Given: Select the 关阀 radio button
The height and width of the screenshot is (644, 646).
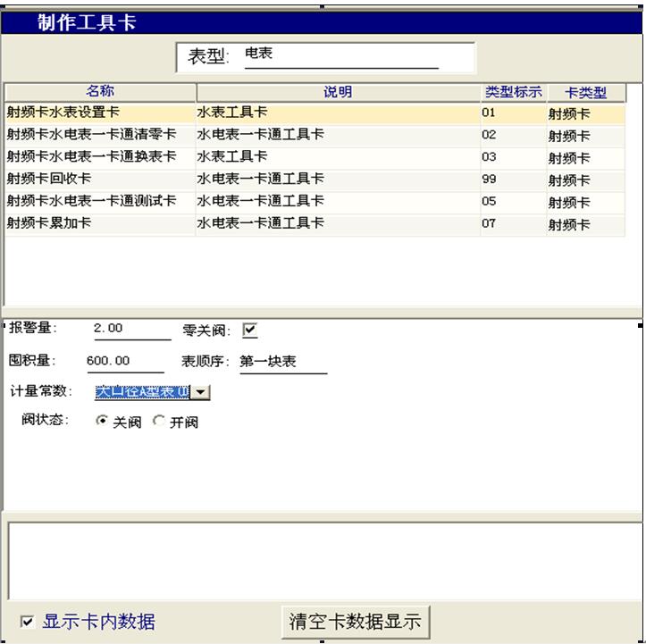Looking at the screenshot, I should pos(101,422).
